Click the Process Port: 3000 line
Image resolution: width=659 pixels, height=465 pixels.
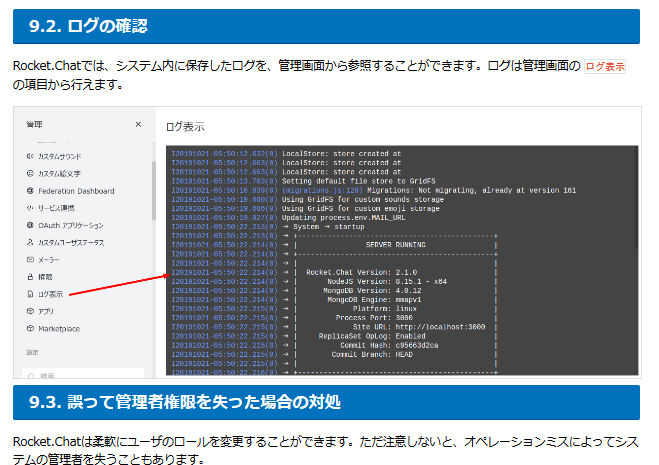[x=374, y=318]
